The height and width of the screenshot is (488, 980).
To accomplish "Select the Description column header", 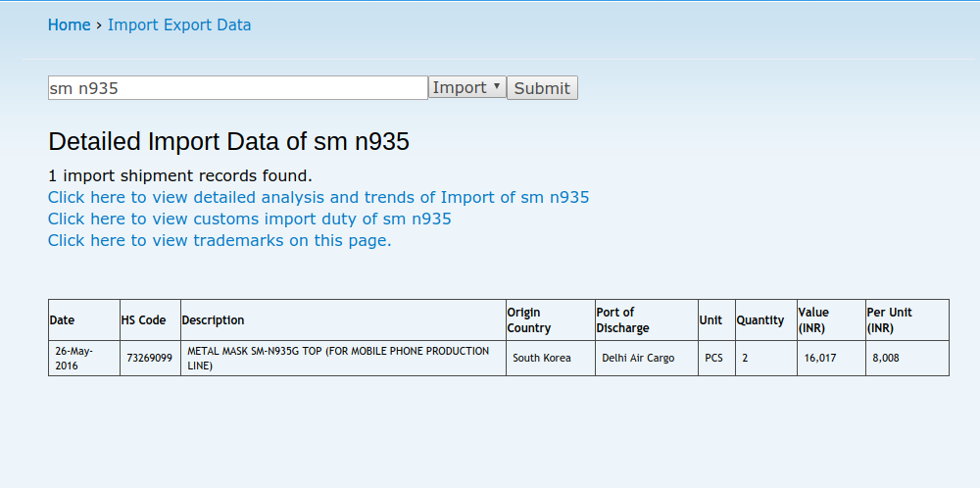I will point(214,320).
